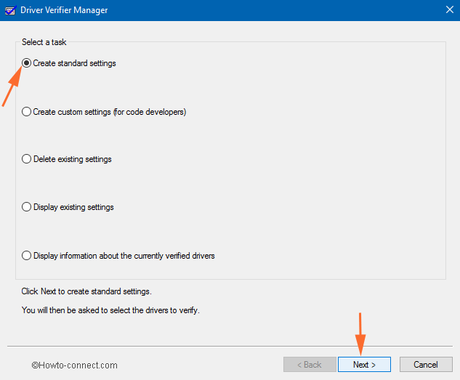
Task: Click text 'Click Next to create standard settings.'
Action: click(x=86, y=291)
